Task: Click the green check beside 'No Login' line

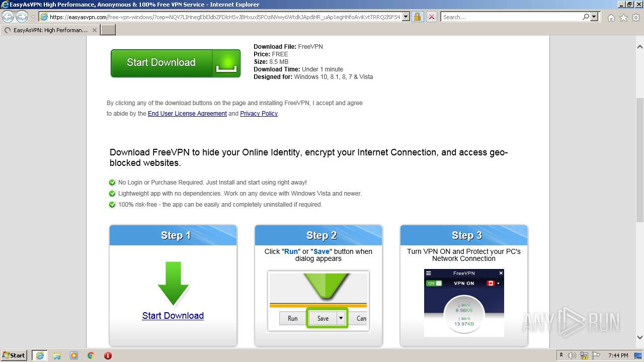Action: (112, 183)
